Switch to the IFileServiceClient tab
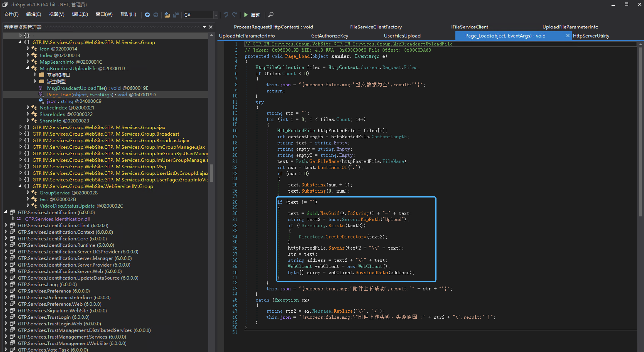The width and height of the screenshot is (644, 352). pyautogui.click(x=470, y=27)
